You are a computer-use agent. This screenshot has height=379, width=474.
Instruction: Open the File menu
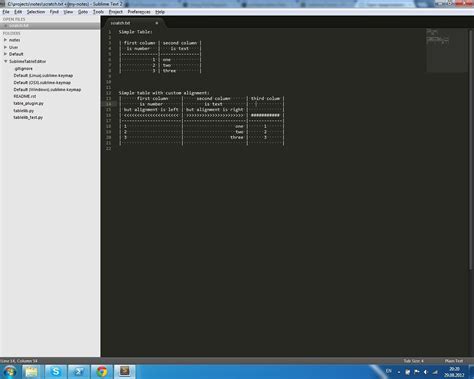6,12
